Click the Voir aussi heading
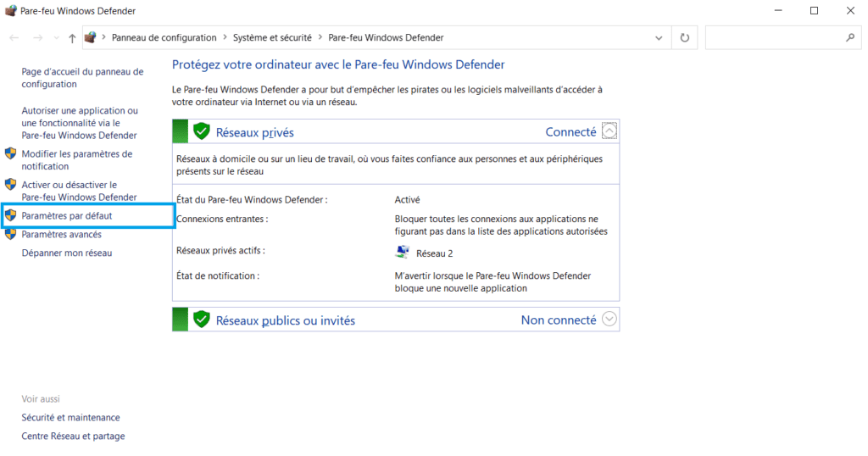Viewport: 868px width, 456px height. pyautogui.click(x=41, y=399)
